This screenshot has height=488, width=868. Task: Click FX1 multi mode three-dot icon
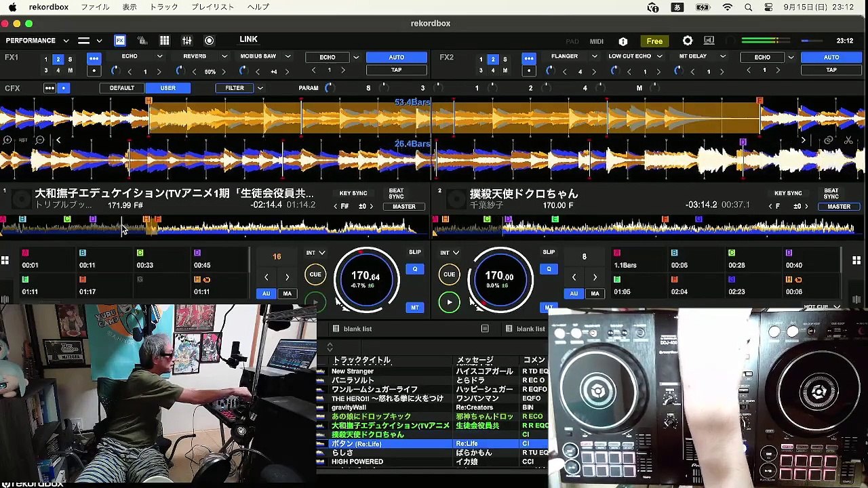(94, 58)
